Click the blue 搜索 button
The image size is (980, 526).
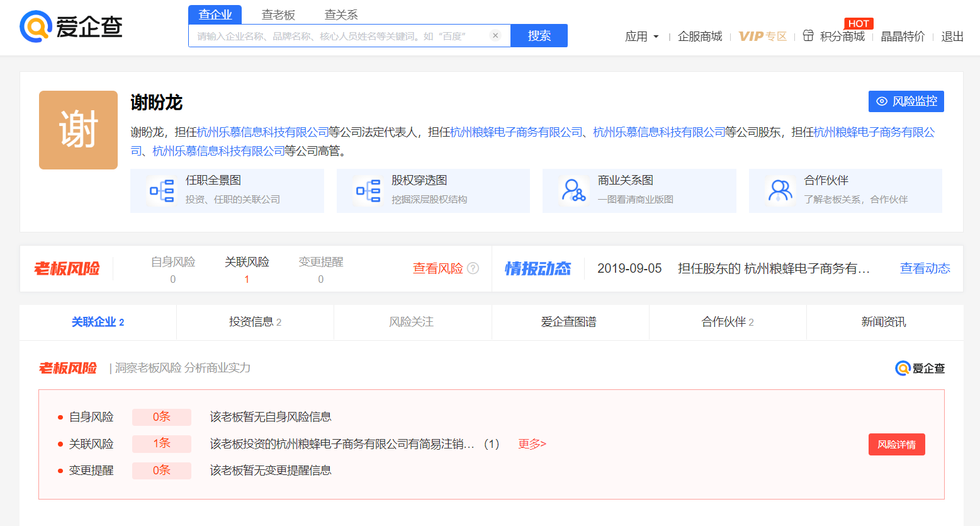(x=539, y=35)
